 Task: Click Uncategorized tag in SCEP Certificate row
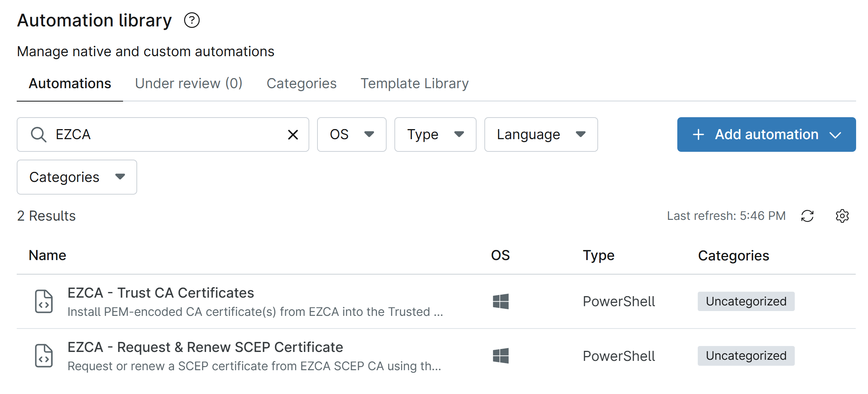pyautogui.click(x=746, y=356)
